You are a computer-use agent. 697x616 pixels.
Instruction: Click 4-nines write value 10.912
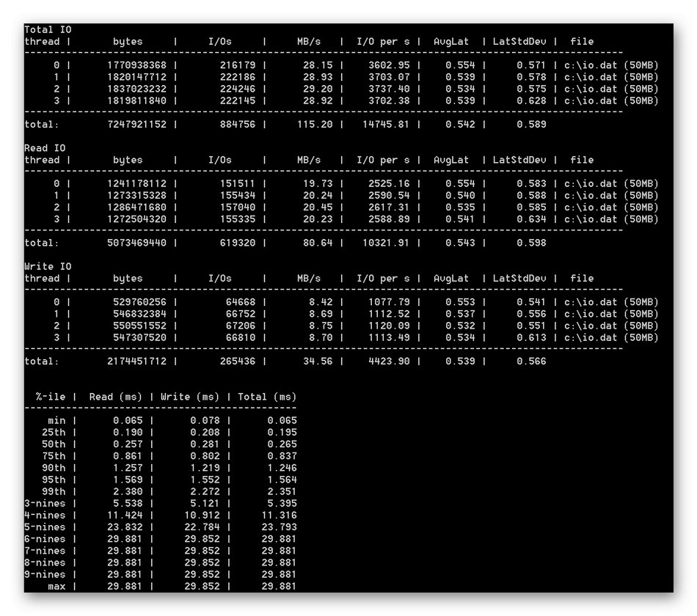pyautogui.click(x=202, y=516)
